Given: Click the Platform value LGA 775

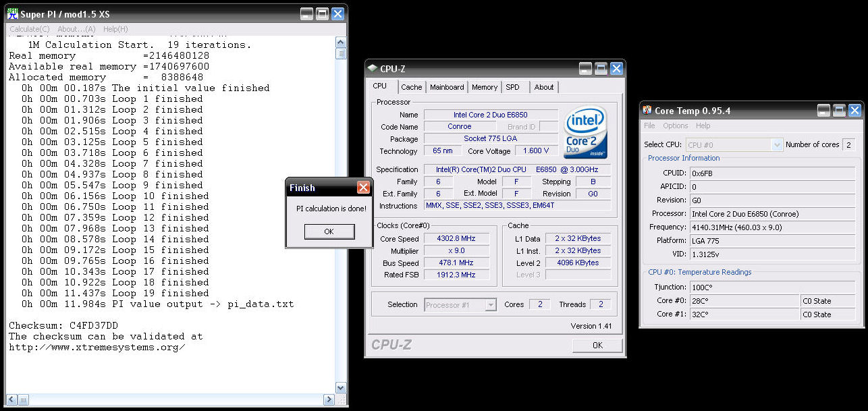Looking at the screenshot, I should point(773,241).
